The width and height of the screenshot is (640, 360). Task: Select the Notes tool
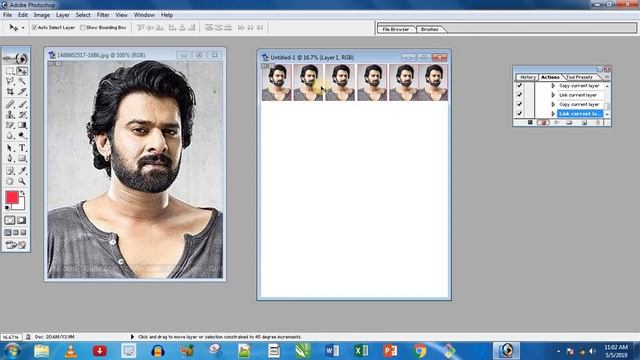click(x=10, y=171)
